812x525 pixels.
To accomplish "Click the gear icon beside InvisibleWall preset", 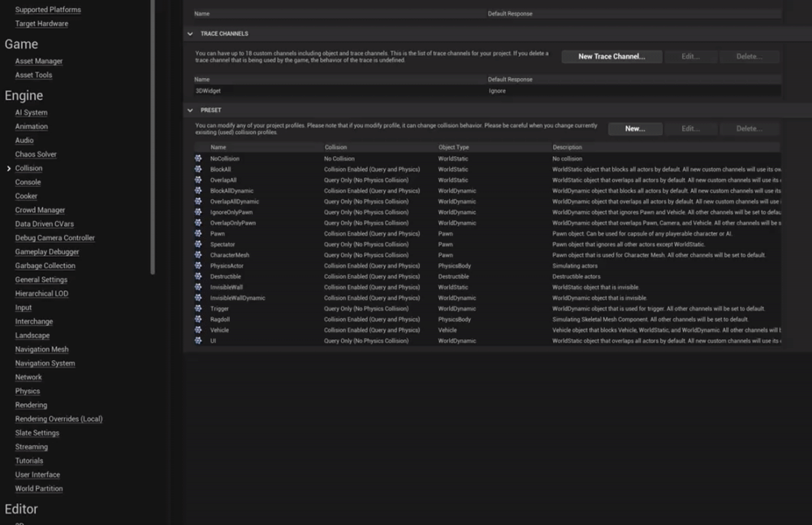I will [198, 287].
